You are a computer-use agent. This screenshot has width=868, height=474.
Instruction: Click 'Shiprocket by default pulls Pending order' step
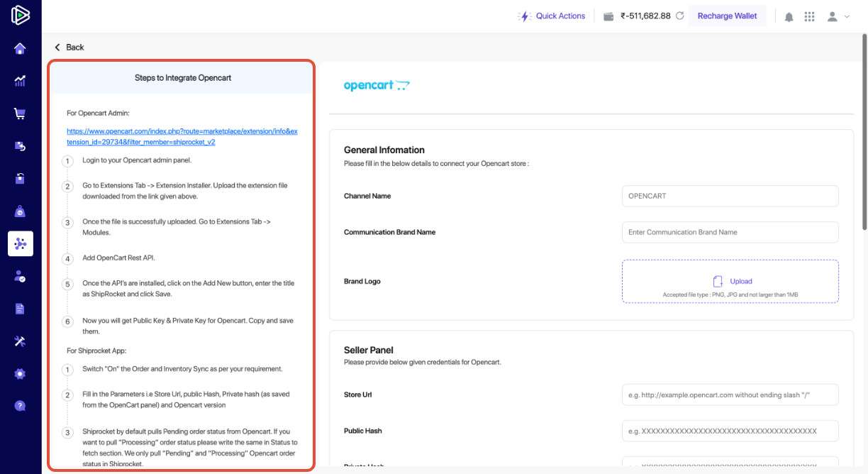(189, 448)
